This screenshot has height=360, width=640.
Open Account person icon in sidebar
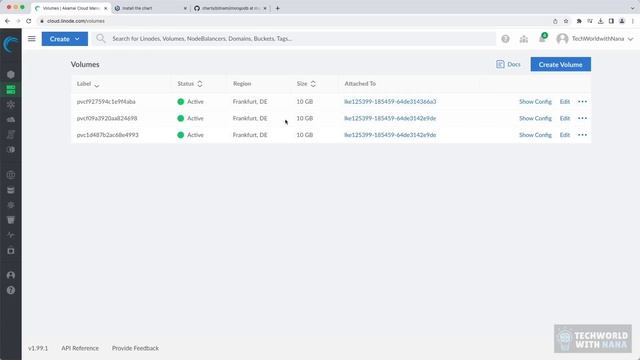coord(11,275)
